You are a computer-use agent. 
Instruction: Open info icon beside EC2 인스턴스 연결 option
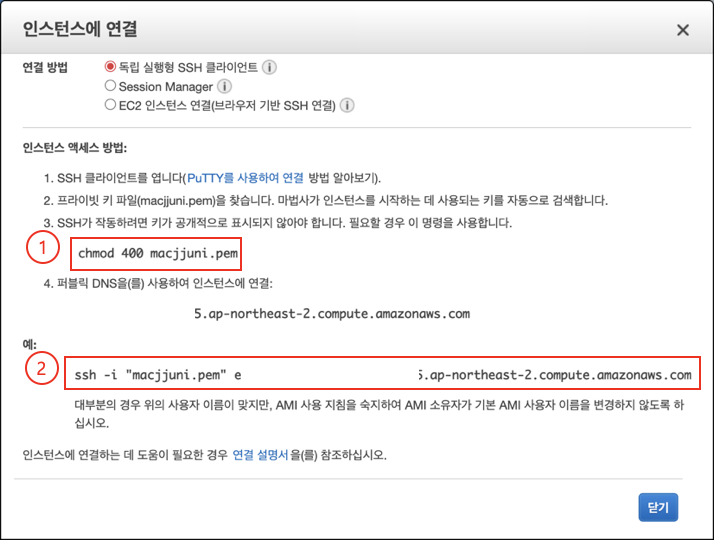pyautogui.click(x=347, y=106)
